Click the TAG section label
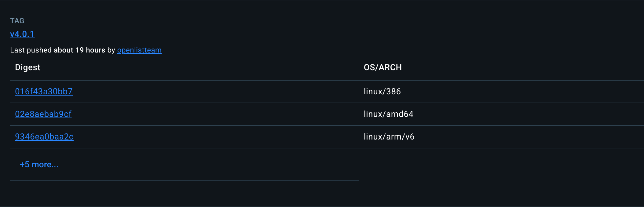This screenshot has width=644, height=207. tap(17, 21)
